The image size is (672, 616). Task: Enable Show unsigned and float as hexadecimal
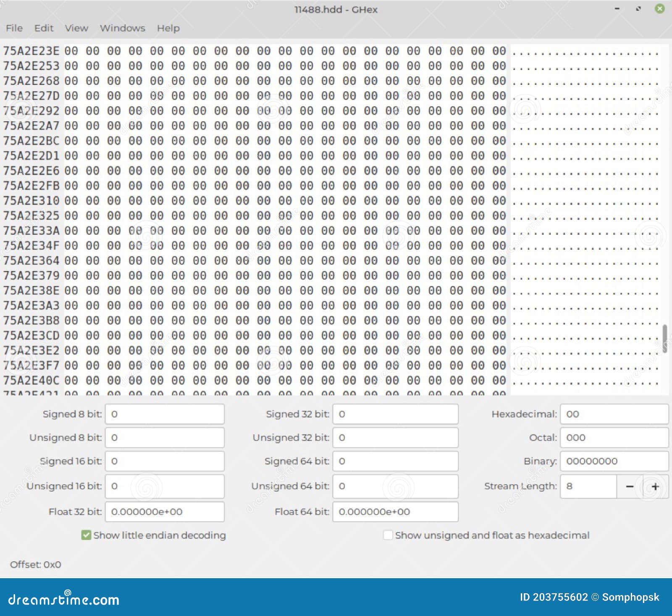tap(388, 535)
